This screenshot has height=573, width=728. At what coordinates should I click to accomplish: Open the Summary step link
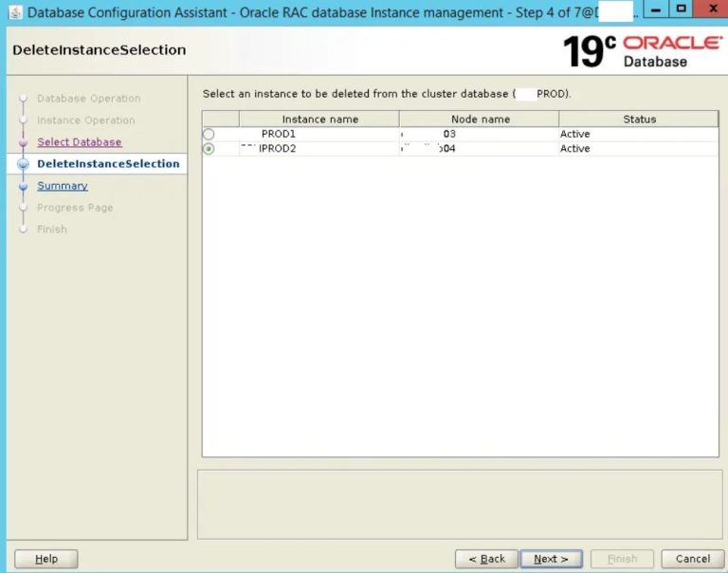63,186
